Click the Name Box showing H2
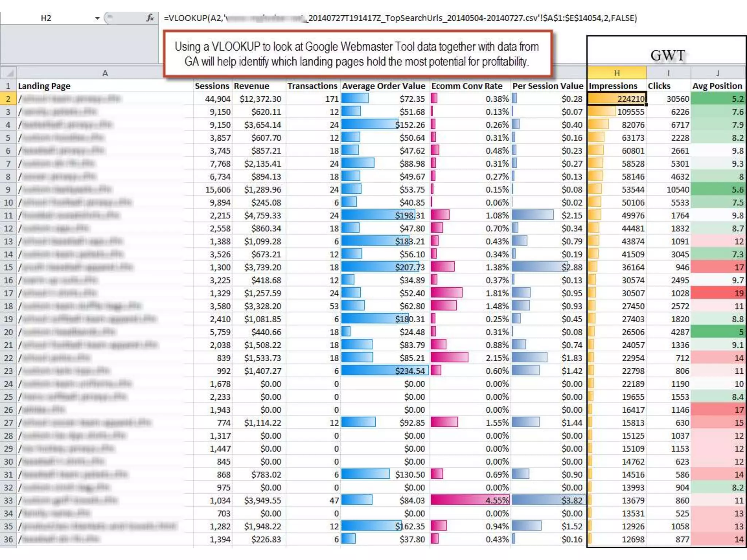Viewport: 747px width, 560px height. (46, 18)
